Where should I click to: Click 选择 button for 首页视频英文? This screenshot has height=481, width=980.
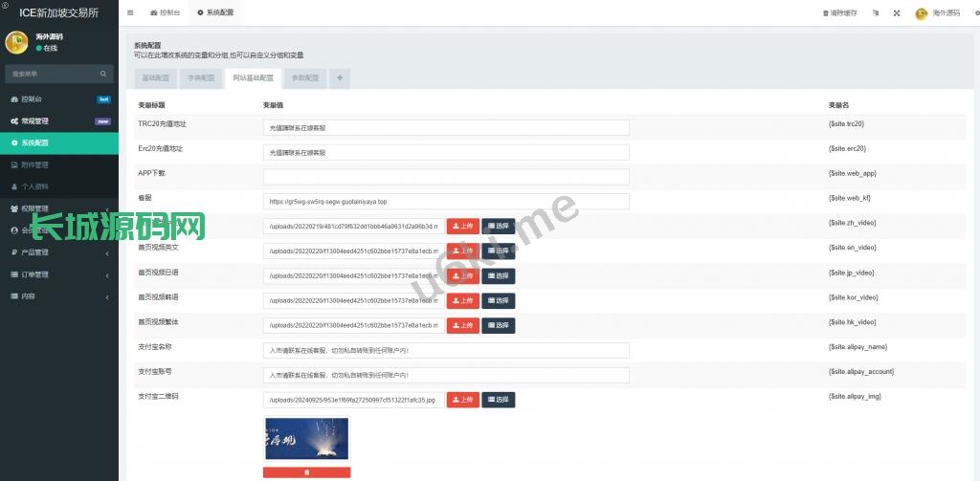click(498, 251)
